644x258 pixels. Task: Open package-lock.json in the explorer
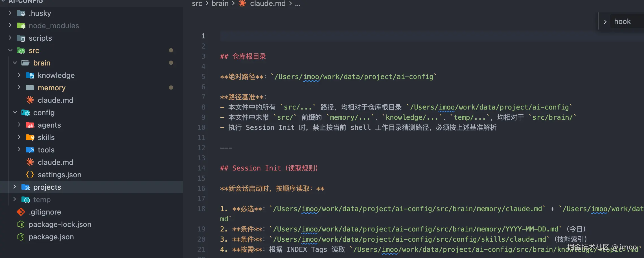click(60, 224)
